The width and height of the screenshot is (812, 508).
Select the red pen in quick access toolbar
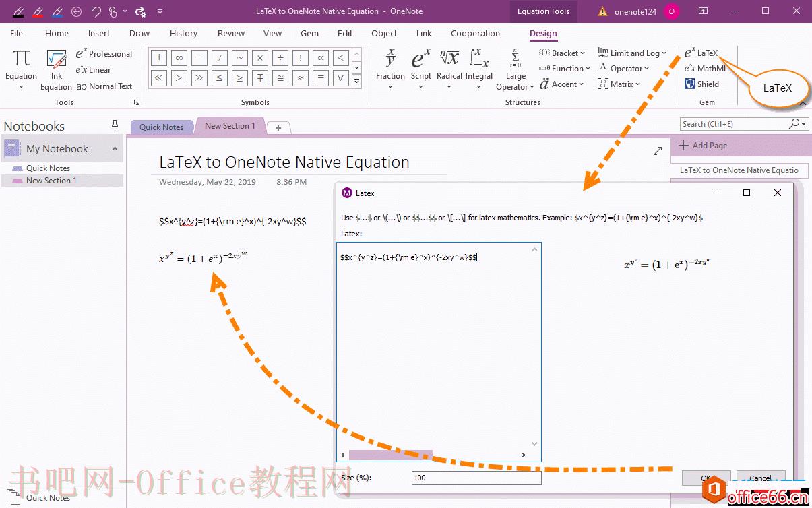[x=38, y=11]
